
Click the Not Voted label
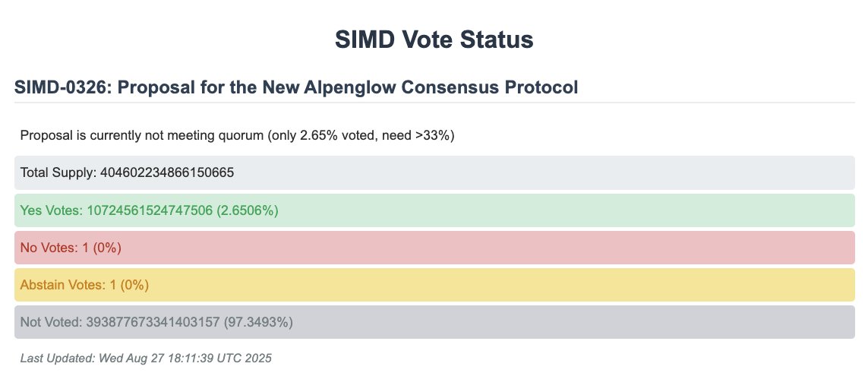pyautogui.click(x=50, y=323)
